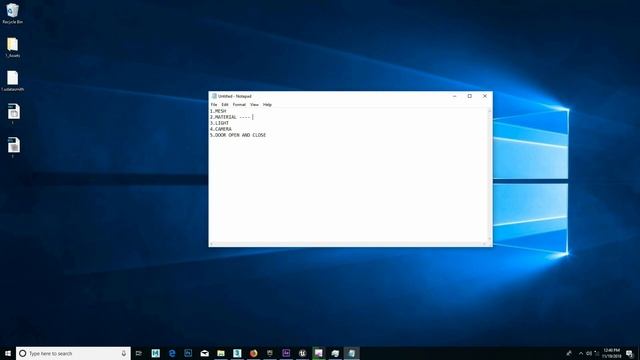Open Unreal Engine from the taskbar
640x360 pixels.
[302, 353]
